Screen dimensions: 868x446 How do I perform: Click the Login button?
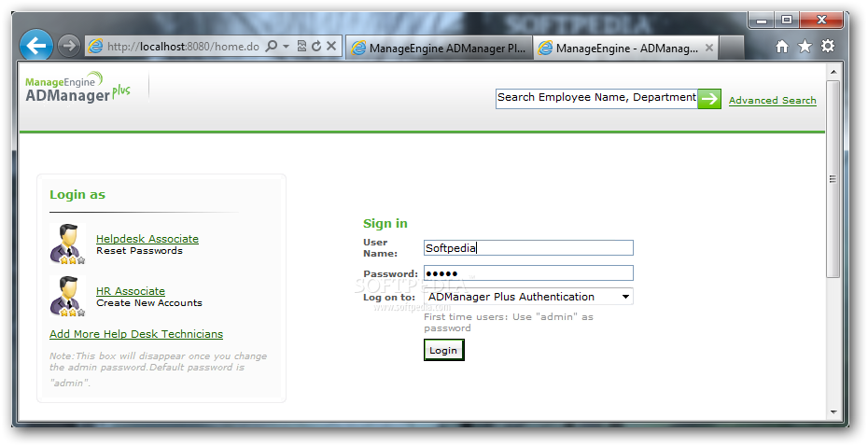(443, 350)
